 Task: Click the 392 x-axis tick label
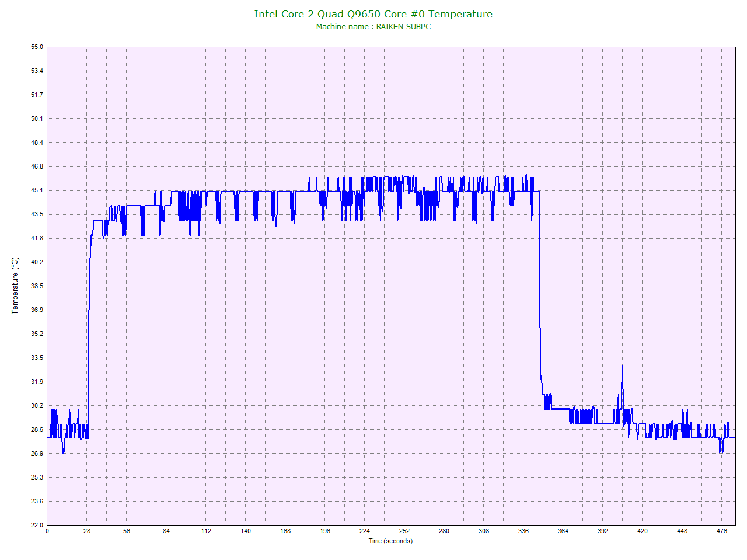coord(603,531)
